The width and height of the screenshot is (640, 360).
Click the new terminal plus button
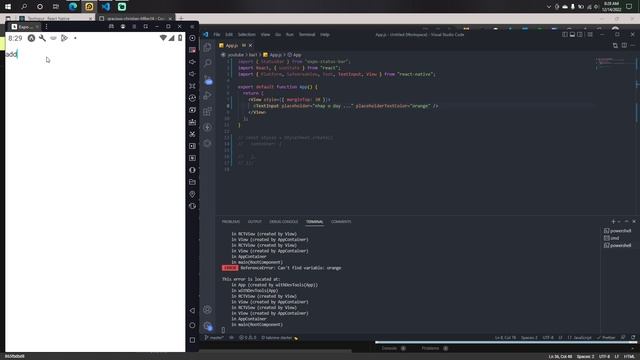pos(613,221)
